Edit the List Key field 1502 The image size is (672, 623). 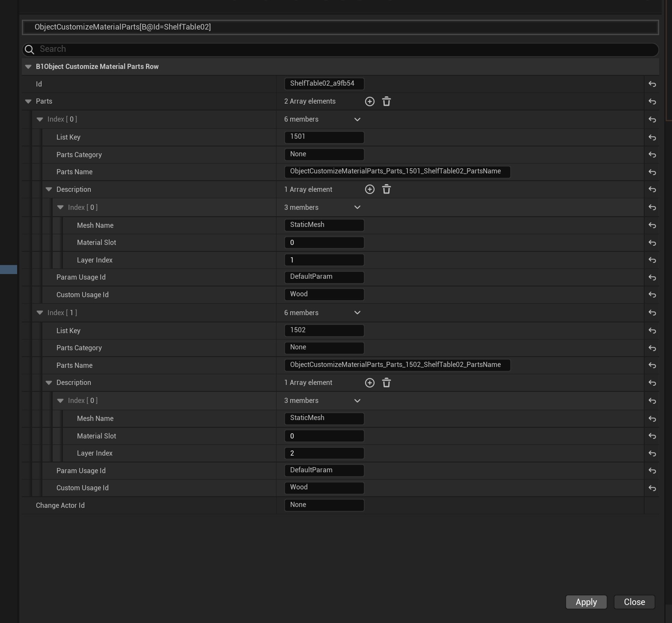click(324, 331)
